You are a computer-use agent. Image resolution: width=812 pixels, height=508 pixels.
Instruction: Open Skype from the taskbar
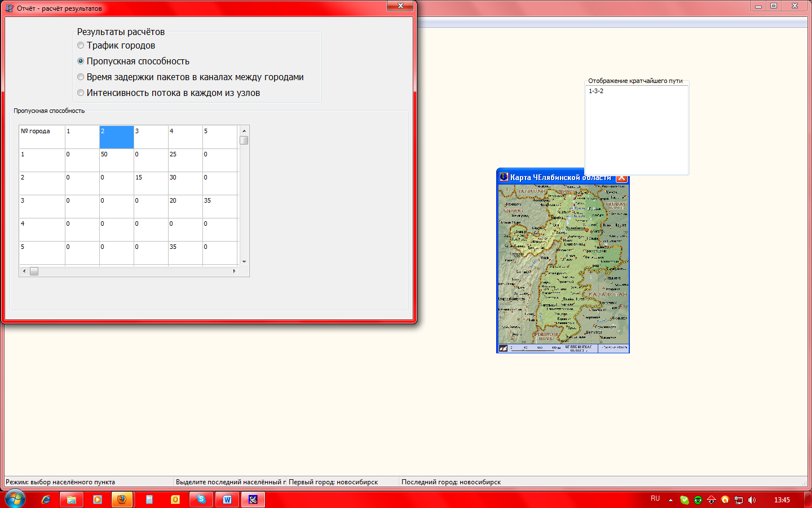pos(201,500)
